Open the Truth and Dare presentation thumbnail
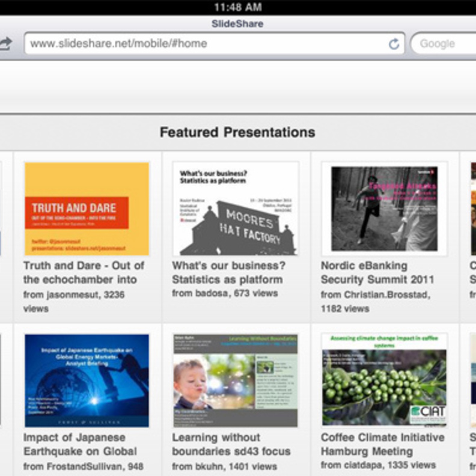Screen dimensions: 476x476 87,209
